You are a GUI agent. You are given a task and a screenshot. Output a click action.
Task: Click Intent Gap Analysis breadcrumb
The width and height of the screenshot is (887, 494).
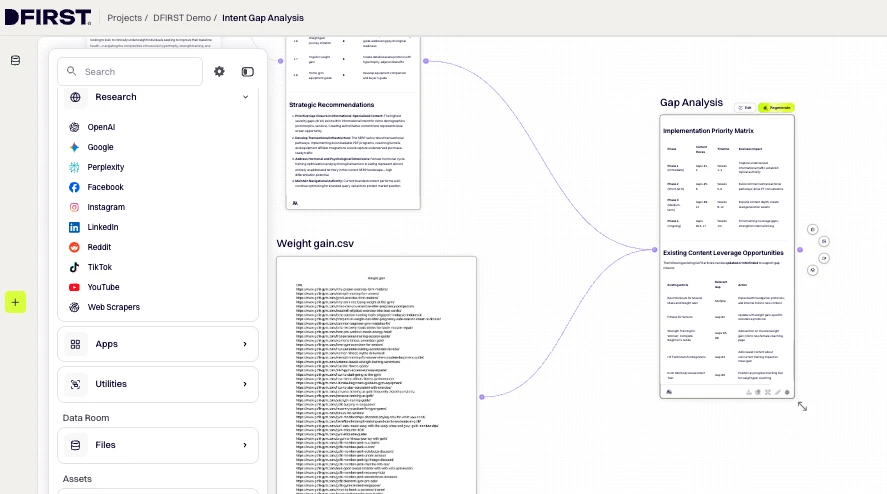(x=262, y=18)
